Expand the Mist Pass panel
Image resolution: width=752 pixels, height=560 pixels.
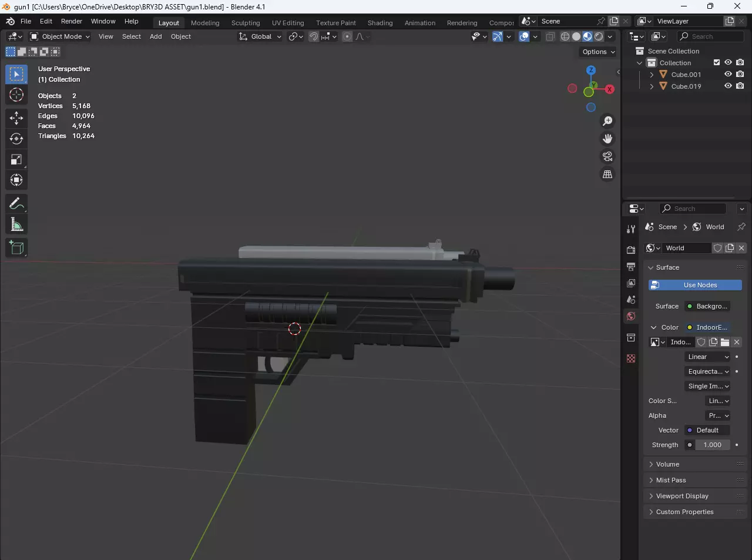coord(695,480)
